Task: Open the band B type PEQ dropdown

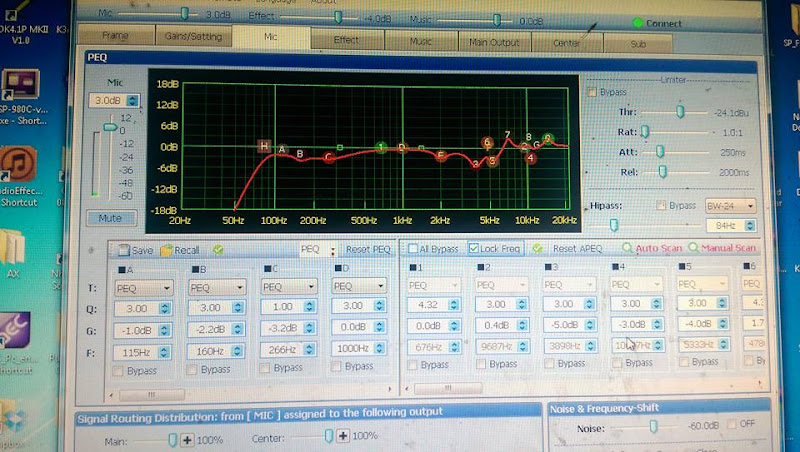Action: pos(216,287)
